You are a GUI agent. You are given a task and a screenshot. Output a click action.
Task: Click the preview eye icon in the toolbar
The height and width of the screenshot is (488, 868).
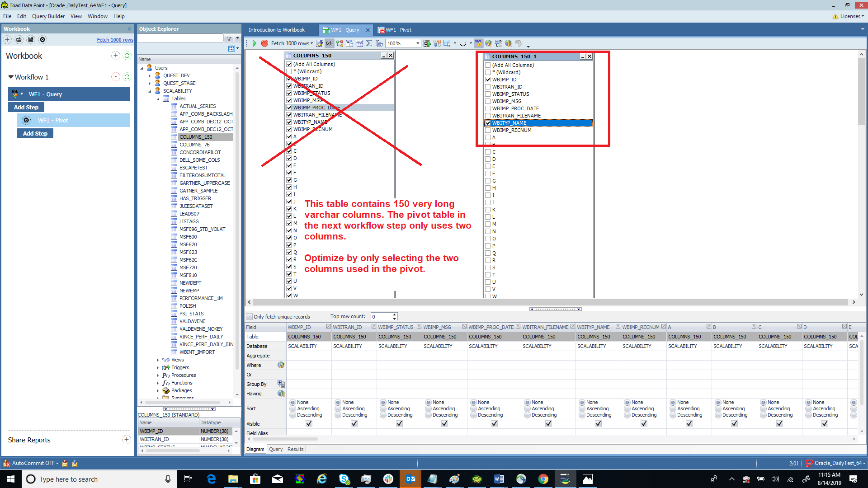click(379, 43)
